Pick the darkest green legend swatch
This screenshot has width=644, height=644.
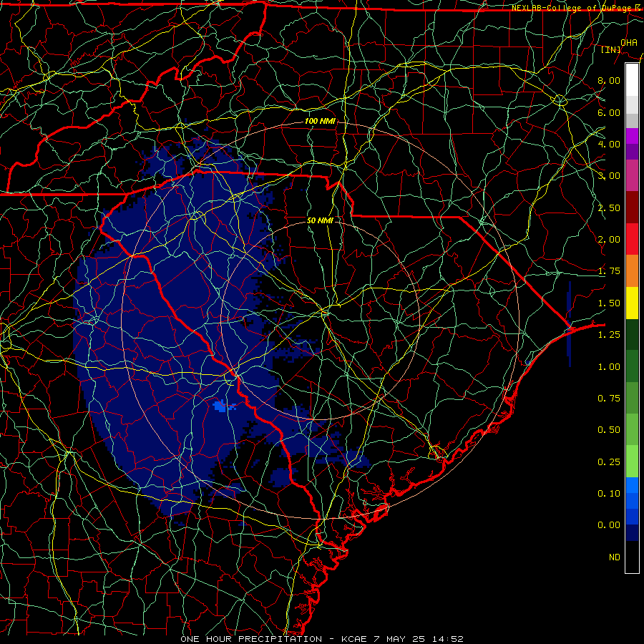(632, 334)
